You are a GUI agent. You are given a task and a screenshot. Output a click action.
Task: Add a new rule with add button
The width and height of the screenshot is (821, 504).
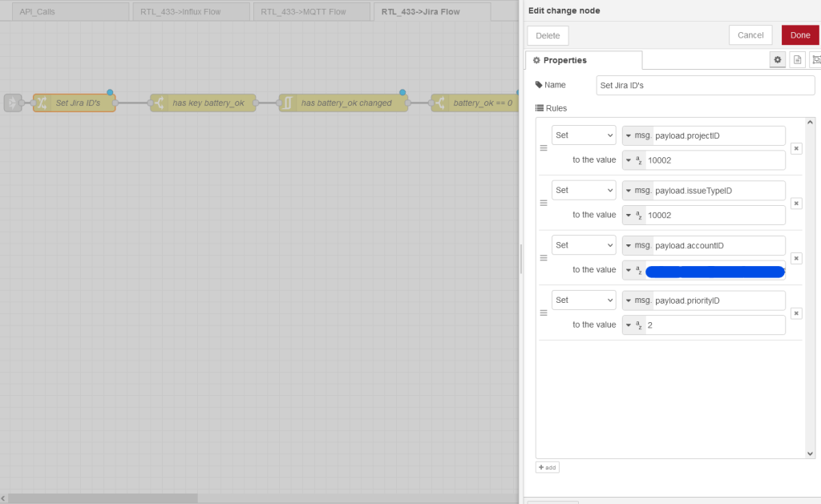(x=548, y=467)
